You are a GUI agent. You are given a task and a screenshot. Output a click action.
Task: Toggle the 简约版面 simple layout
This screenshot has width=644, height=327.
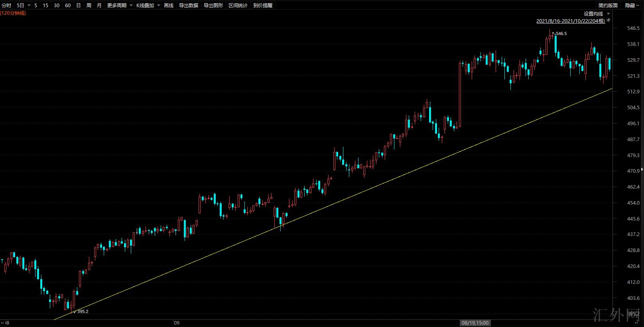608,6
